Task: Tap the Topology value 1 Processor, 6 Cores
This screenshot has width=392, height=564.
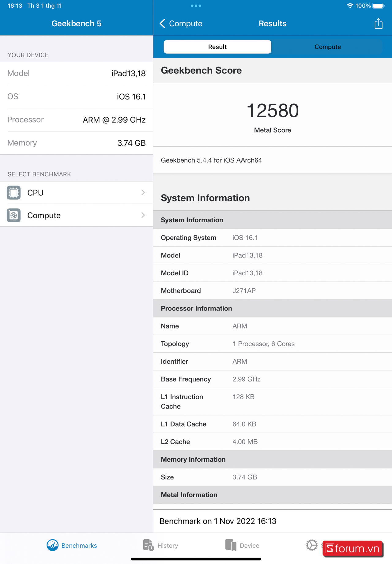Action: coord(263,344)
